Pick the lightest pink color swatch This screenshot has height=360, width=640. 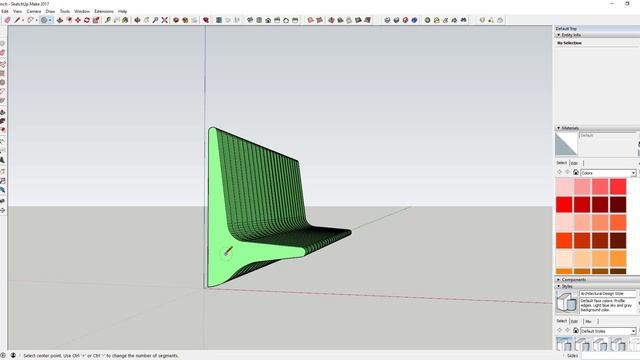(x=564, y=187)
